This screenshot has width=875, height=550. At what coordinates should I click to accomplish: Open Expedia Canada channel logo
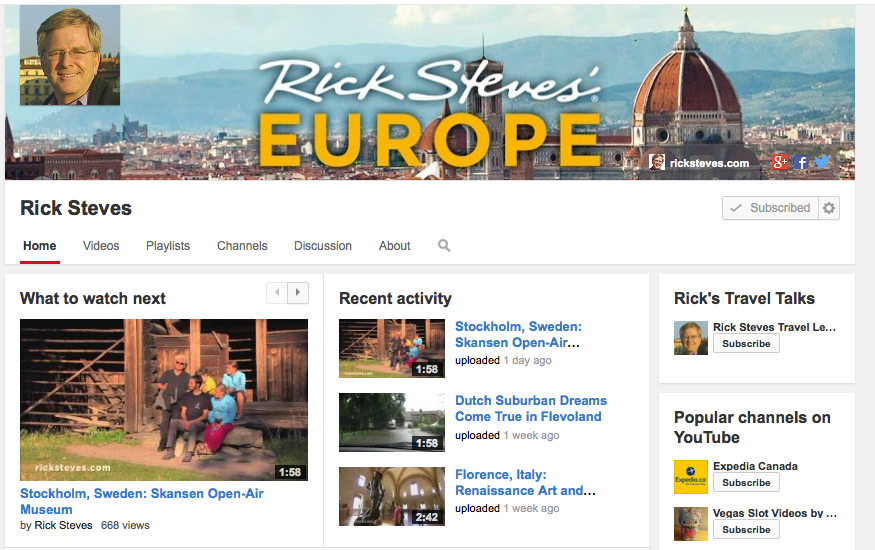coord(691,477)
